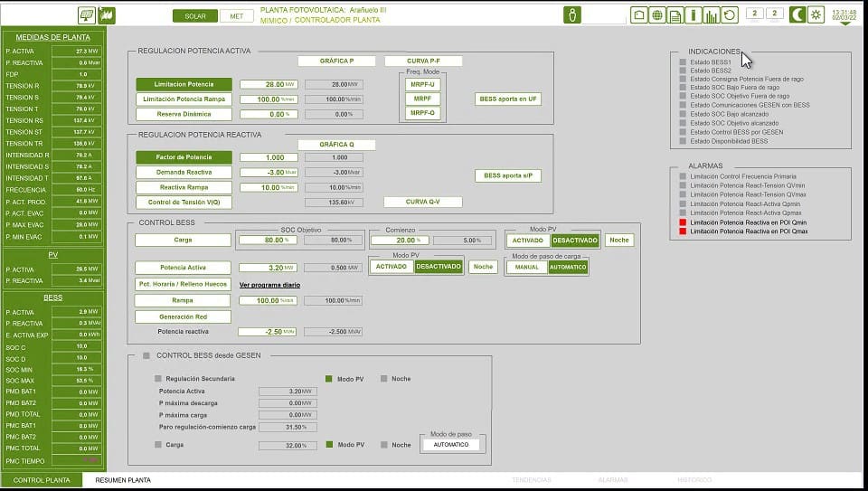Screen dimensions: 868x491
Task: Click the bar chart trends icon
Action: click(x=712, y=14)
